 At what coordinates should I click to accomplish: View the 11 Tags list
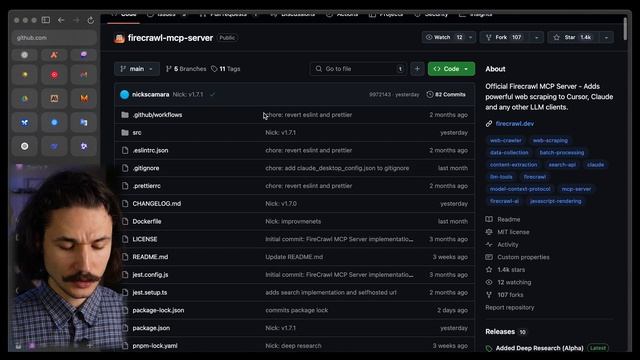pyautogui.click(x=226, y=69)
